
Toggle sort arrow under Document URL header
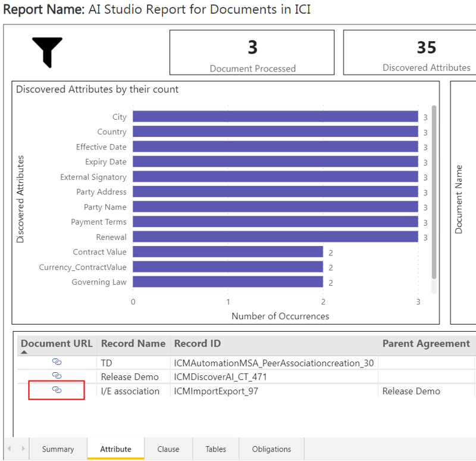pyautogui.click(x=24, y=353)
